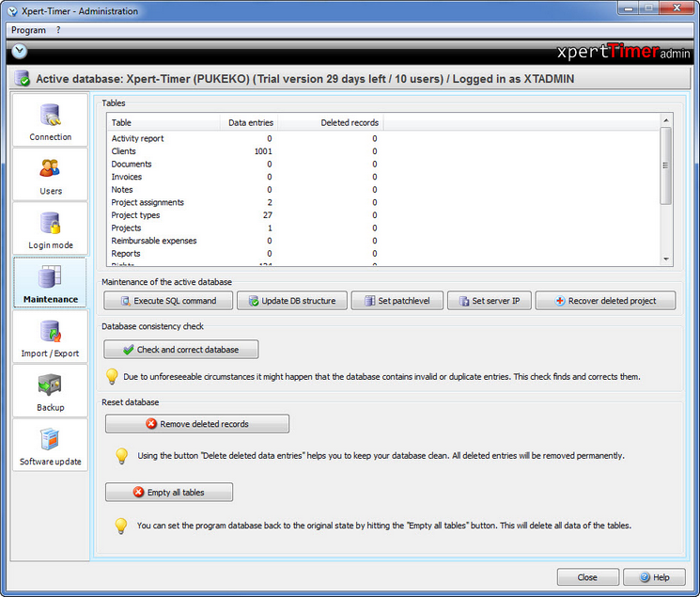The image size is (700, 597).
Task: Click the Set patchlevel button
Action: click(397, 301)
